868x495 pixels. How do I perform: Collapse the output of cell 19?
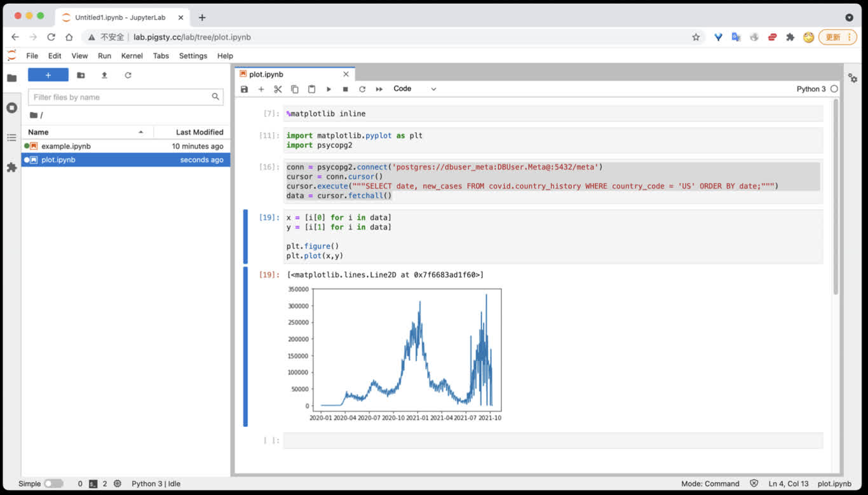point(245,346)
